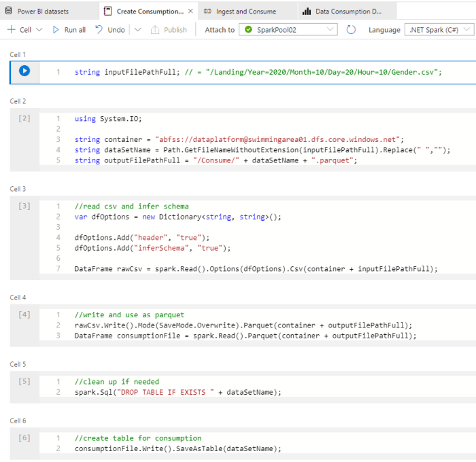The width and height of the screenshot is (476, 462).
Task: Click the bar chart icon on Data Consumption tab
Action: 307,12
